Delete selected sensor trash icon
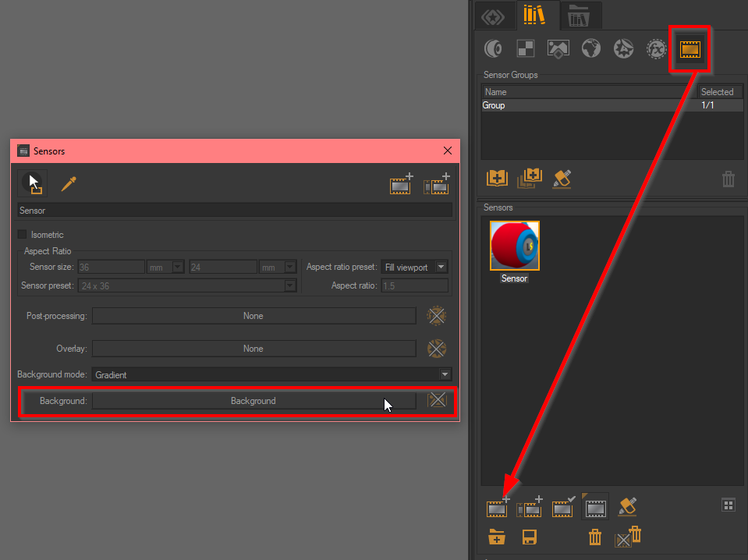748x560 pixels. tap(595, 537)
